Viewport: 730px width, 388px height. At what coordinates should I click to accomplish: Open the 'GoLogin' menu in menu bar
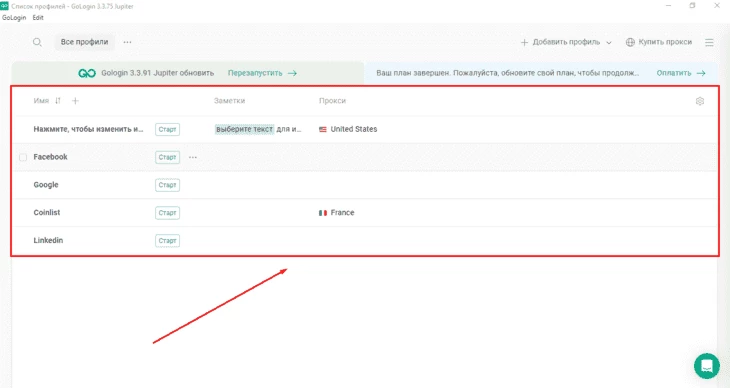(x=14, y=18)
